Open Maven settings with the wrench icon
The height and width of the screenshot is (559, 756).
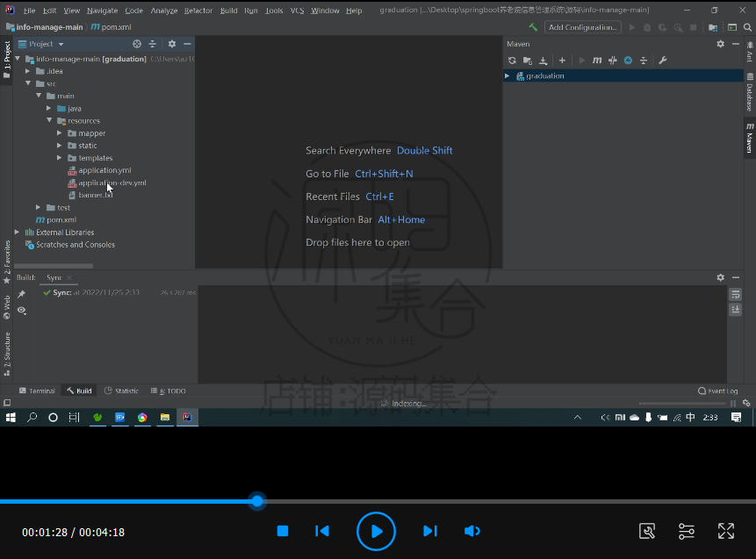coord(663,60)
